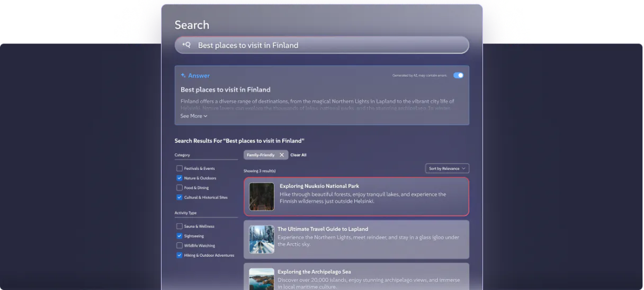The image size is (644, 290).
Task: Click the Lapland travel guide thumbnail
Action: click(262, 240)
